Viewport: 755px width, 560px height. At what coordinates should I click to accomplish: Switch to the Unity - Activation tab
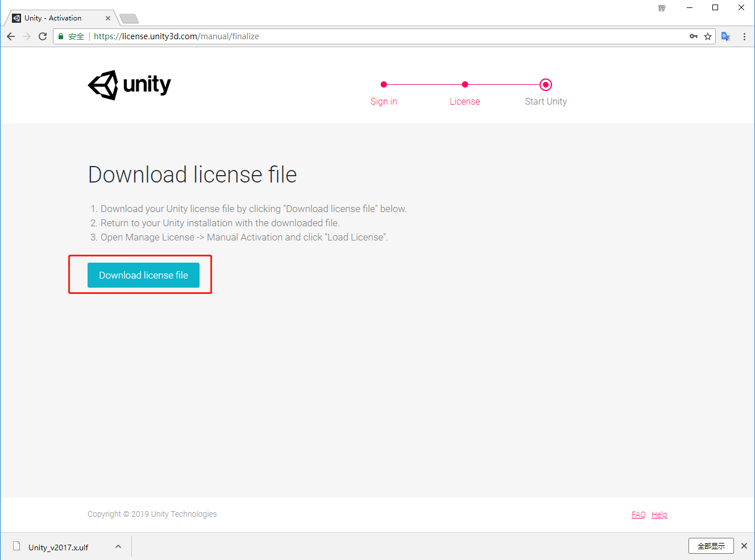tap(60, 18)
